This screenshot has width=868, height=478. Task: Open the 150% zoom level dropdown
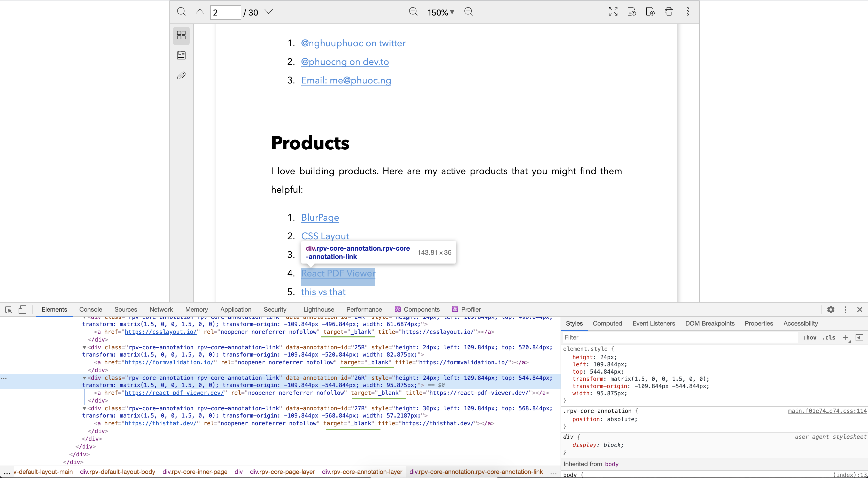coord(440,12)
